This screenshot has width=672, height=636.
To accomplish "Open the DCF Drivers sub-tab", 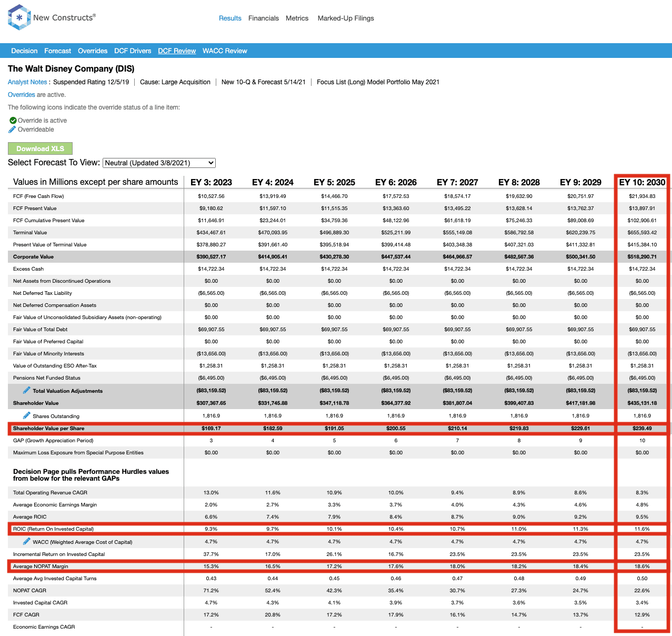I will 133,51.
